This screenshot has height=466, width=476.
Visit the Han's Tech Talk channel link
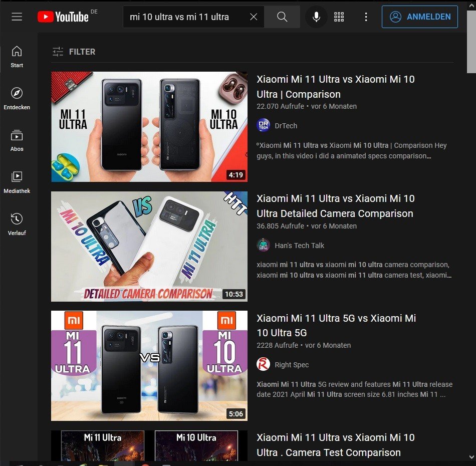tap(299, 246)
